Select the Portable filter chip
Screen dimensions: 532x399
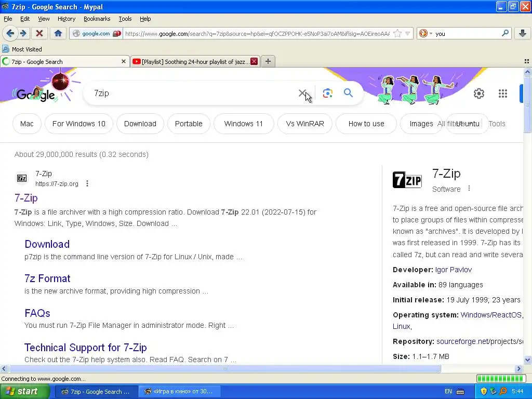click(189, 124)
